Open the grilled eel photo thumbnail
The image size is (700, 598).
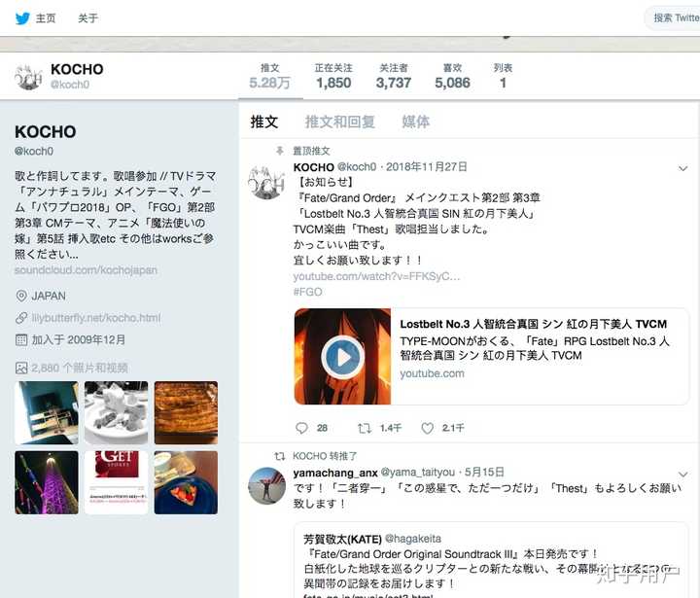pos(186,412)
